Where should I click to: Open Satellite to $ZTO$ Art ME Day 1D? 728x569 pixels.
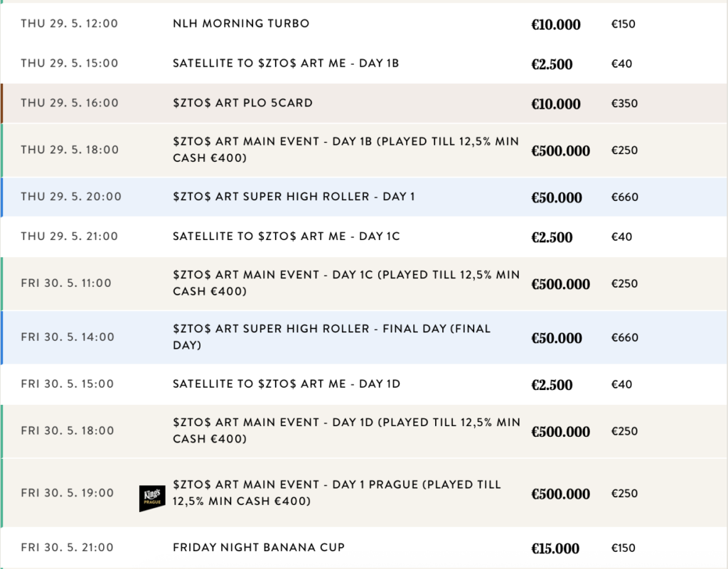(x=287, y=384)
